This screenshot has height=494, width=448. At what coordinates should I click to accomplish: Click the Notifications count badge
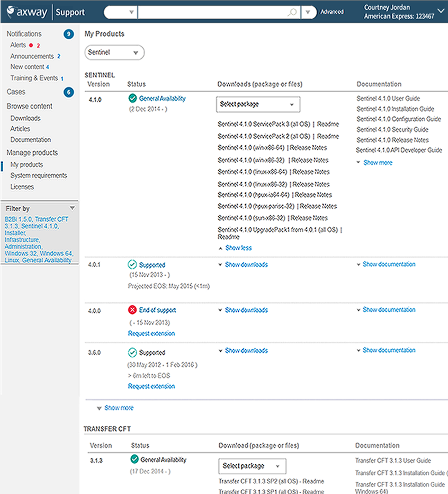(68, 34)
